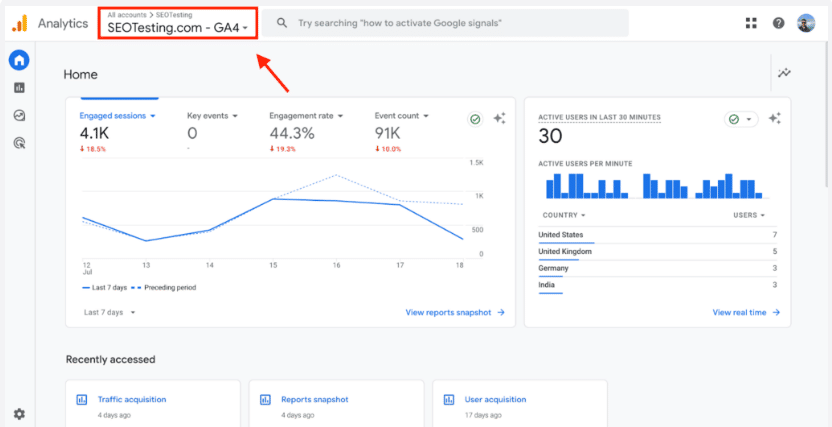832x427 pixels.
Task: Follow the View real time link
Action: [x=746, y=312]
